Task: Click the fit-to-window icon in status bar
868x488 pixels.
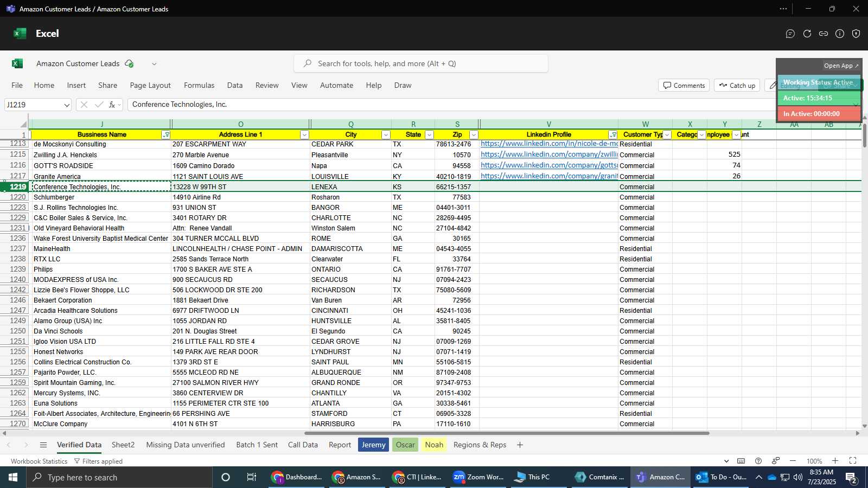Action: click(853, 461)
